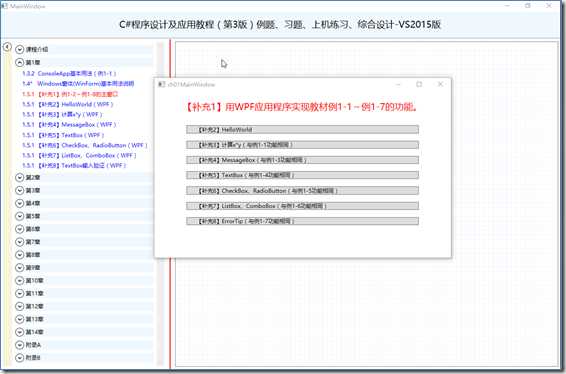The width and height of the screenshot is (566, 374).
Task: Expand the 第2章 section
Action: [19, 177]
